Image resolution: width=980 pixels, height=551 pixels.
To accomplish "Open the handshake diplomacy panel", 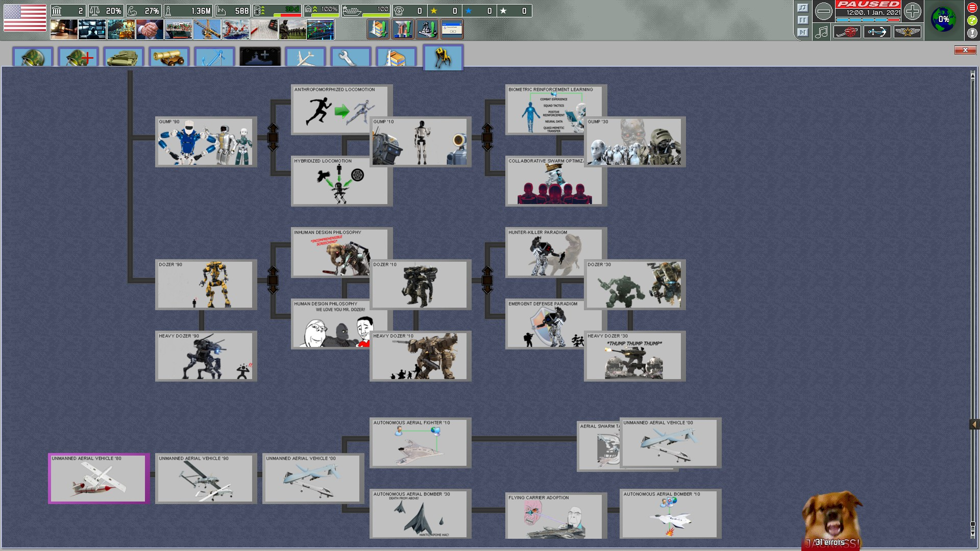I will point(150,30).
